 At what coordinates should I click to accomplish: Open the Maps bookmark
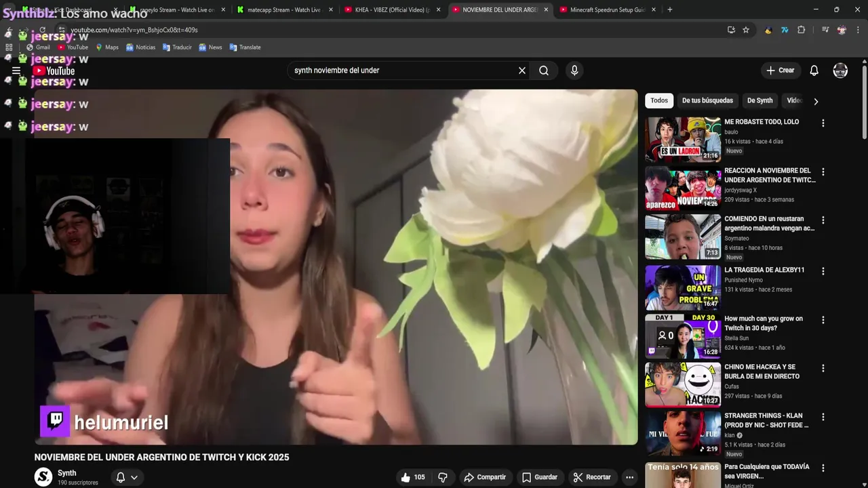coord(106,47)
